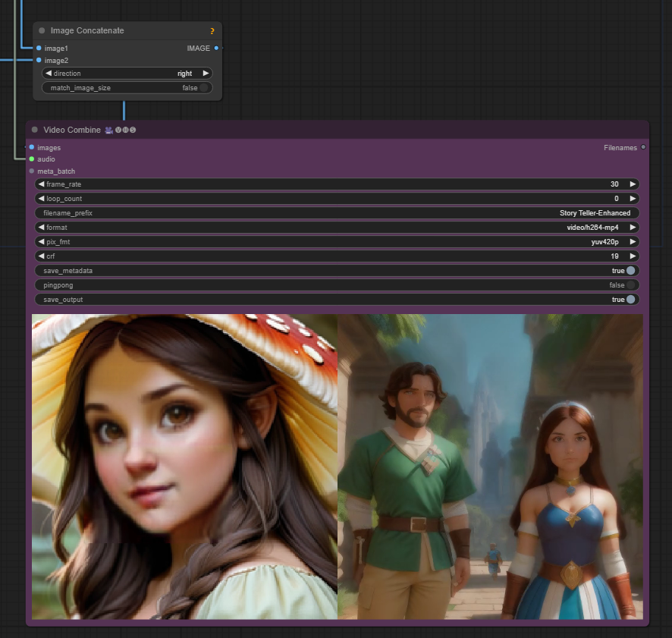Open the video/h264-mp4 format list
This screenshot has height=638, width=672.
(592, 228)
